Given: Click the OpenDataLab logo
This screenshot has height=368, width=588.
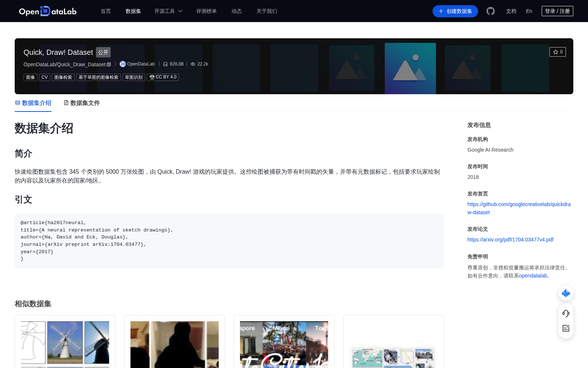Looking at the screenshot, I should [x=48, y=11].
